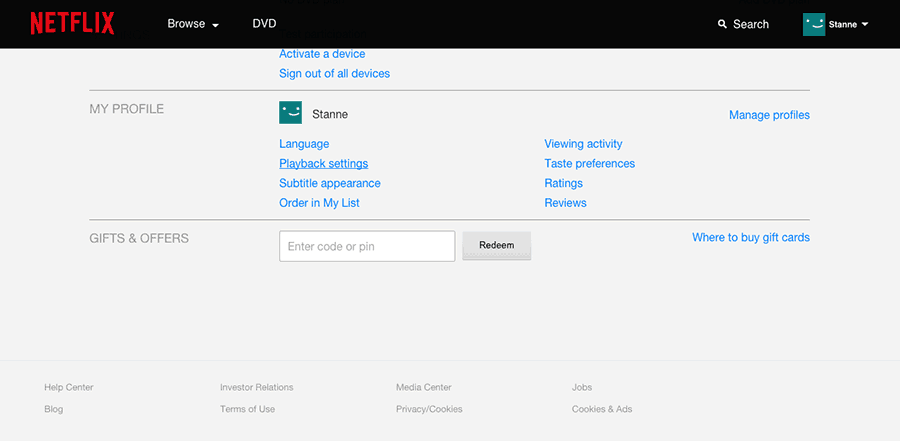Open Ratings link
Image resolution: width=900 pixels, height=441 pixels.
point(564,183)
